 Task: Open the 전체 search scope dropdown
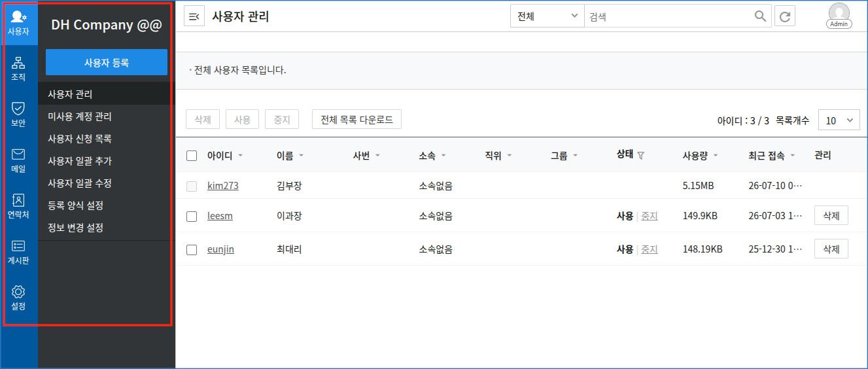pyautogui.click(x=547, y=16)
